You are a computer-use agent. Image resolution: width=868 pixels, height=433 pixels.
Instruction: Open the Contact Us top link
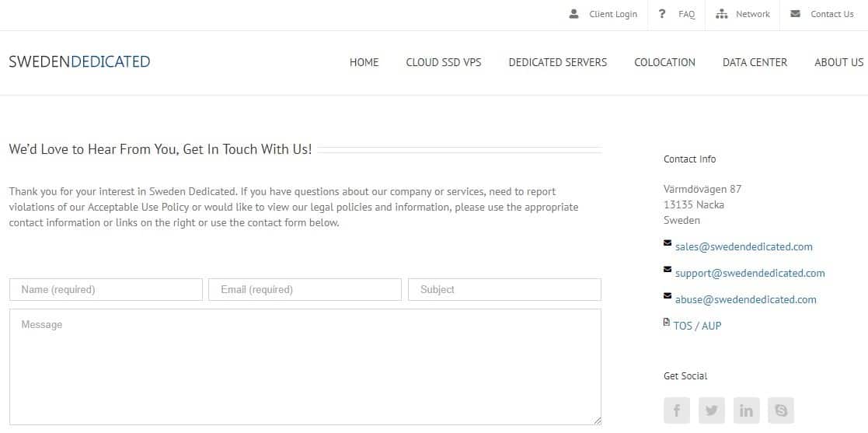coord(832,15)
